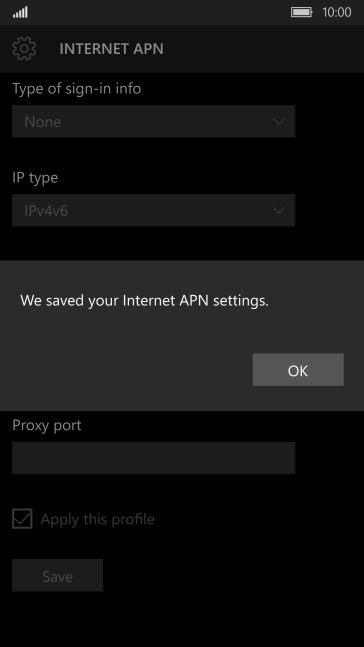Image resolution: width=364 pixels, height=647 pixels.
Task: Click the chevron on the None dropdown
Action: pos(279,121)
